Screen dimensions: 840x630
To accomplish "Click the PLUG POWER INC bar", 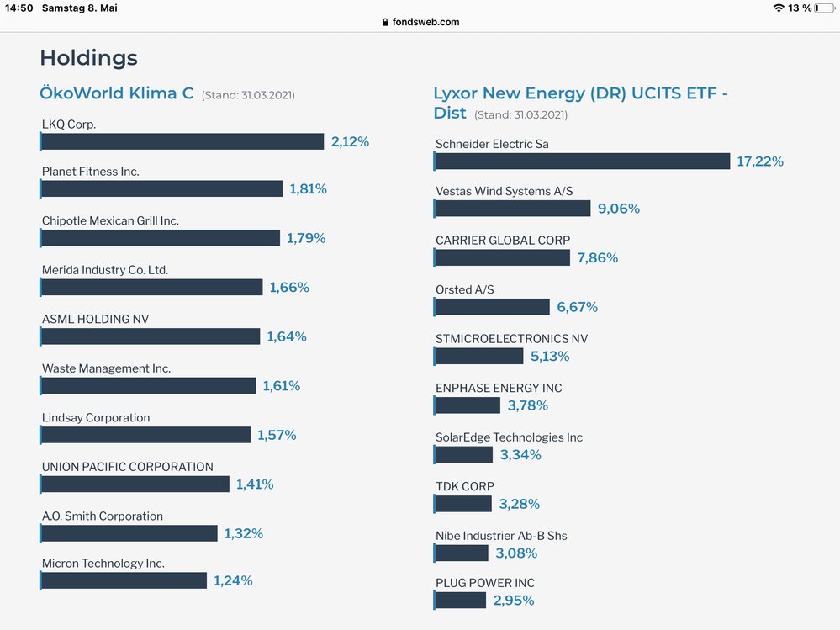I will (460, 601).
